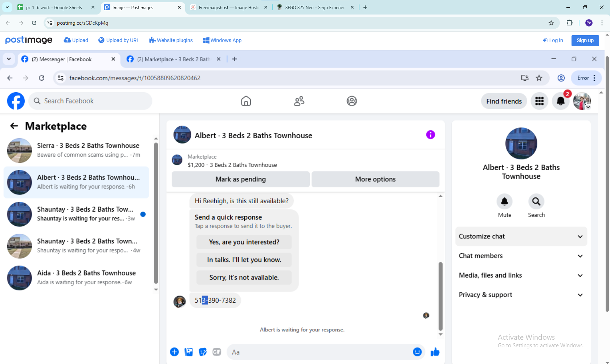Open the account profile picture menu
The height and width of the screenshot is (364, 610).
(x=582, y=101)
